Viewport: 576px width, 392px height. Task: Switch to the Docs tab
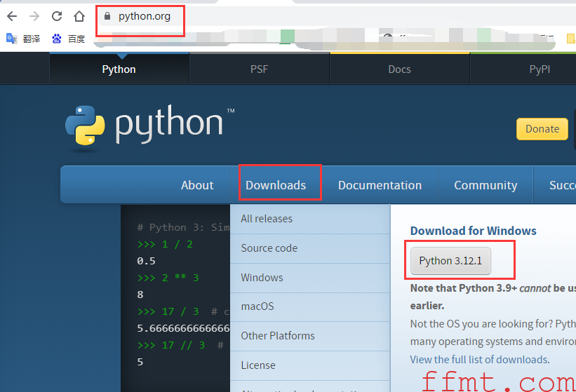pos(400,69)
